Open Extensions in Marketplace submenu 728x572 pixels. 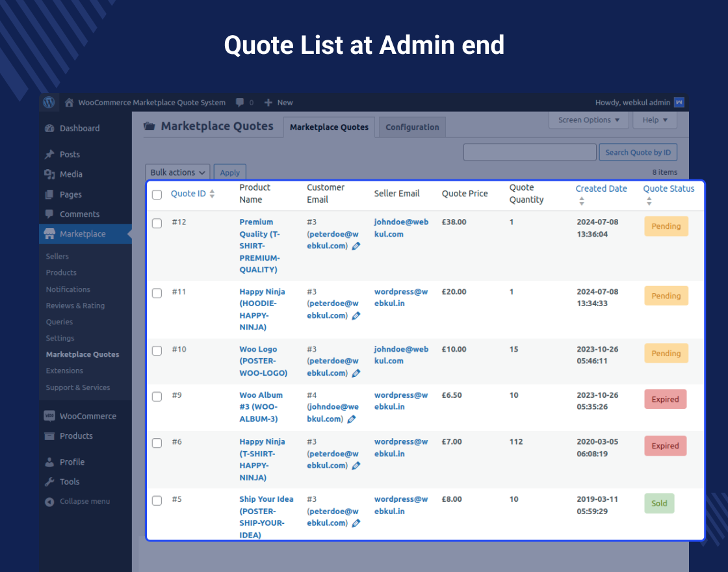(64, 370)
